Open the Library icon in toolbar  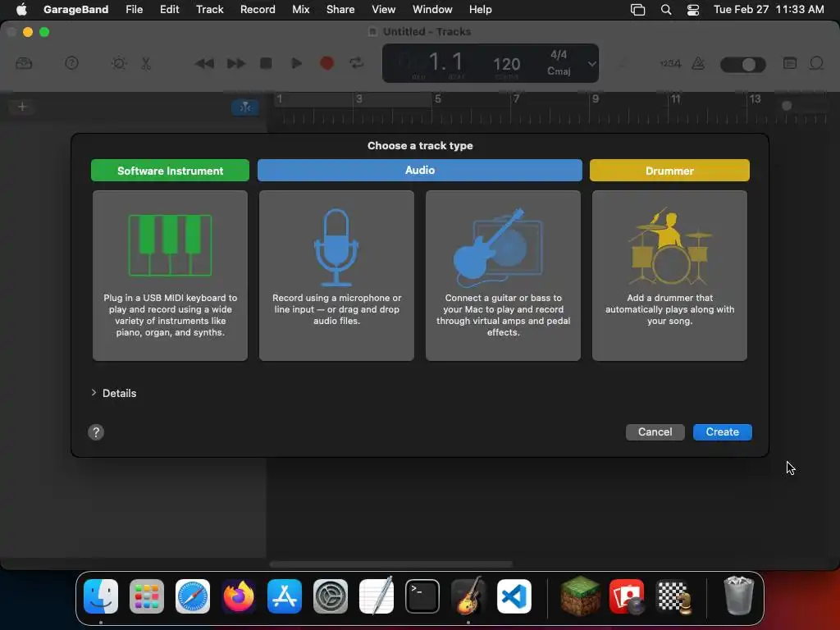click(x=24, y=63)
